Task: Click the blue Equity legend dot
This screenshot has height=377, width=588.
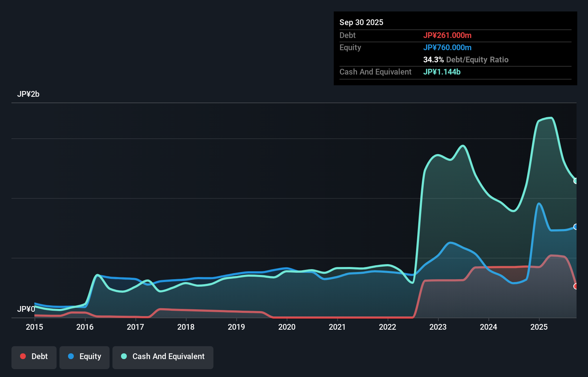Action: 71,356
